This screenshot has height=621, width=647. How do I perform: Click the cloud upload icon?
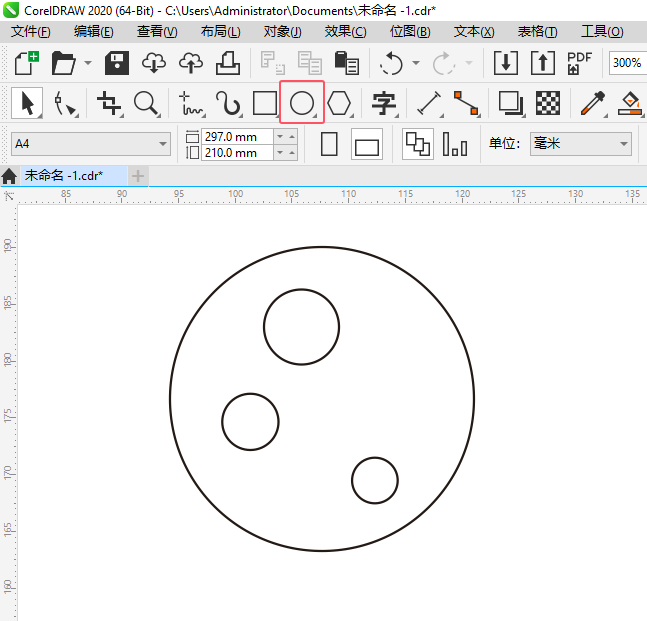tap(191, 63)
